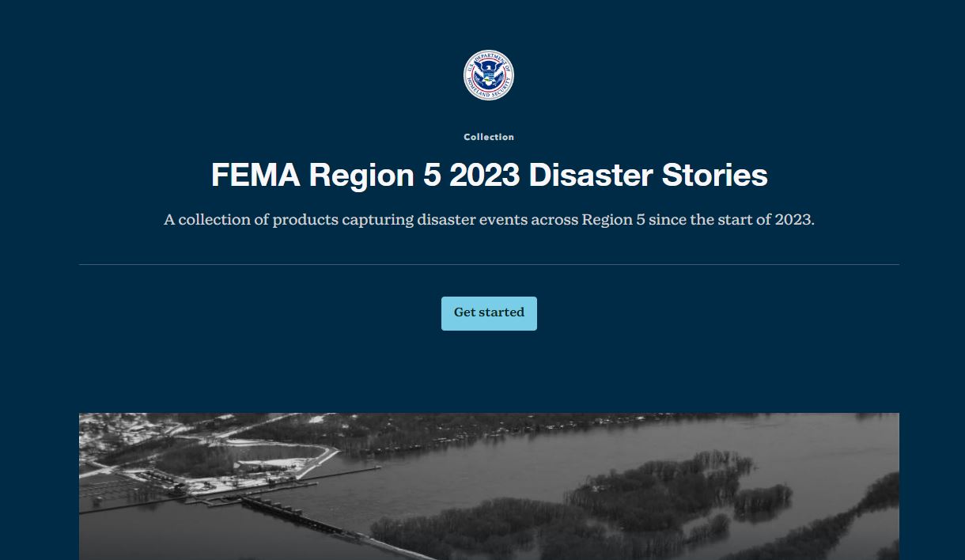965x560 pixels.
Task: Click the Department of Homeland Security seal
Action: [x=489, y=75]
